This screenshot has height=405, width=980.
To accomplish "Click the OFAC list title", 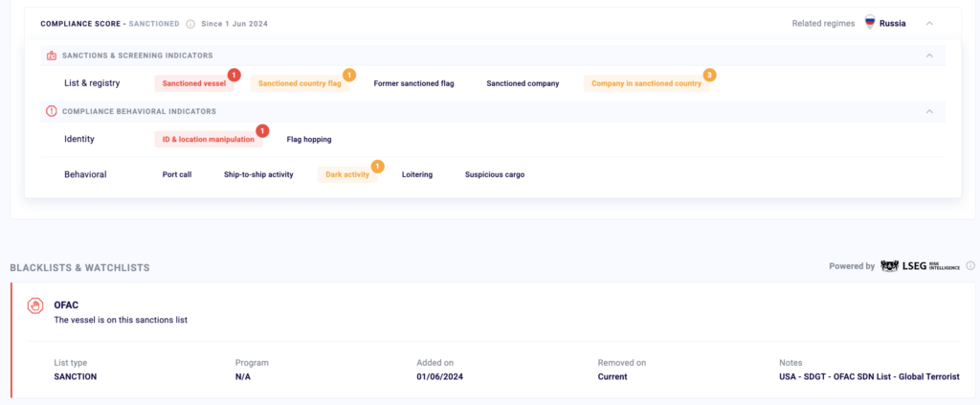I will (66, 305).
